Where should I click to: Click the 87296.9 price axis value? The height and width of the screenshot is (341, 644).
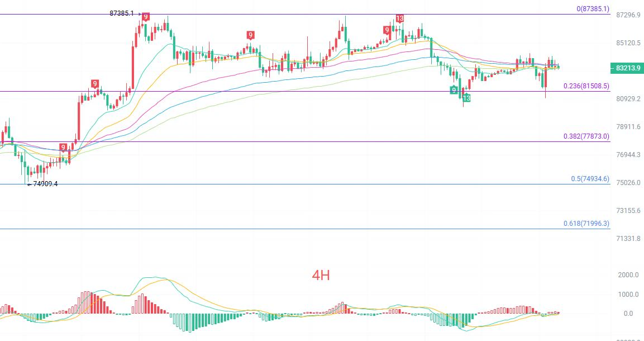click(628, 15)
